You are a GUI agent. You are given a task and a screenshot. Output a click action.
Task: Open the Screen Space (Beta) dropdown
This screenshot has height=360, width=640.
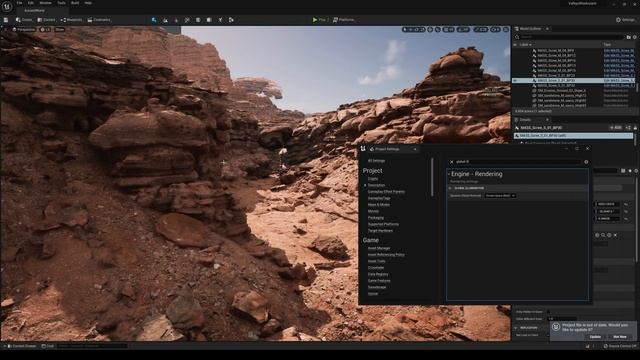[500, 196]
